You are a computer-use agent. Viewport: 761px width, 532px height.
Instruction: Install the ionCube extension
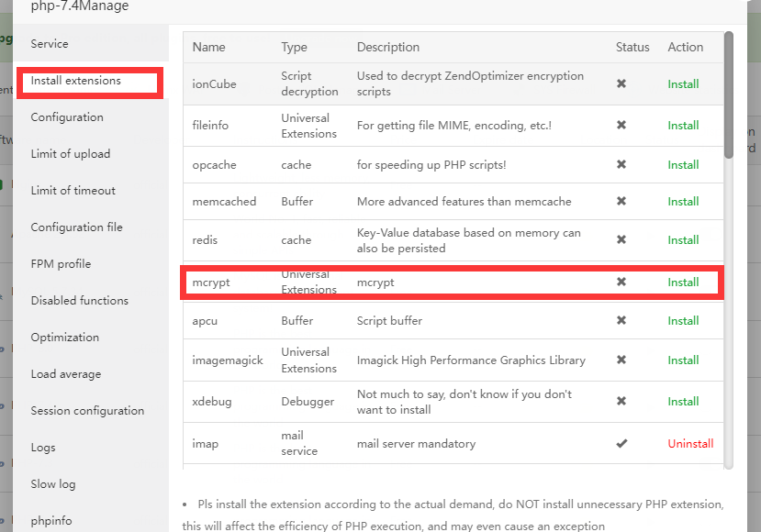click(x=683, y=84)
